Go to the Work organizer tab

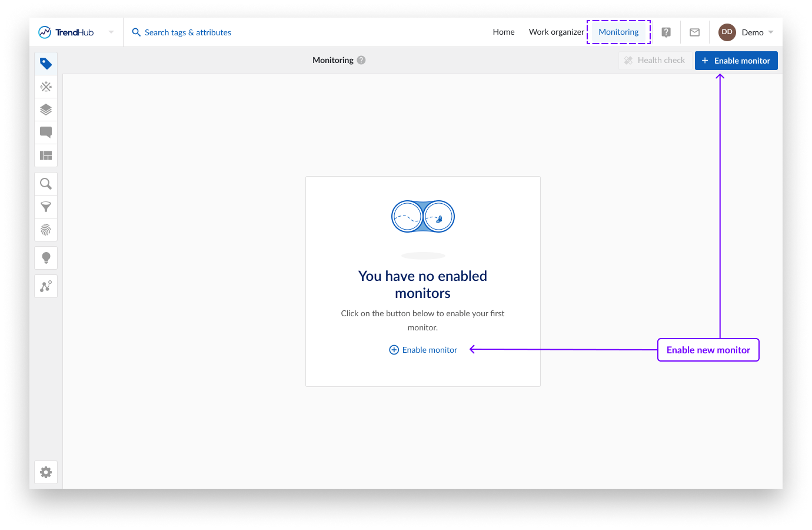(x=556, y=32)
